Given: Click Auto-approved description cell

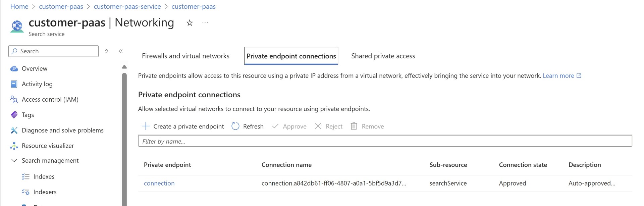Looking at the screenshot, I should coord(592,183).
